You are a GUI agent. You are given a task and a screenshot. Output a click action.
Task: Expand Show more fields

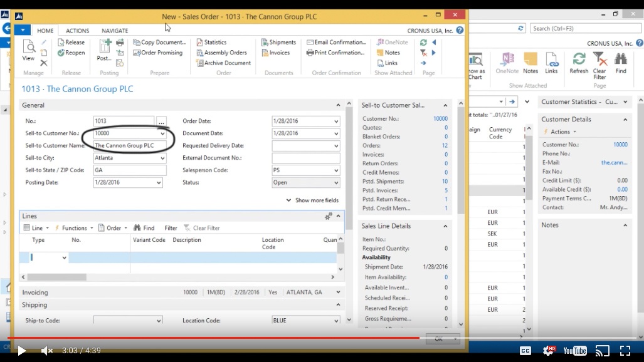[312, 200]
